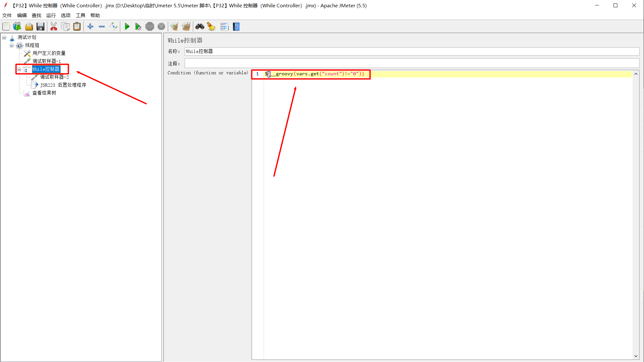Collapse all nodes with minus icon
Image resolution: width=644 pixels, height=362 pixels.
coord(102,27)
